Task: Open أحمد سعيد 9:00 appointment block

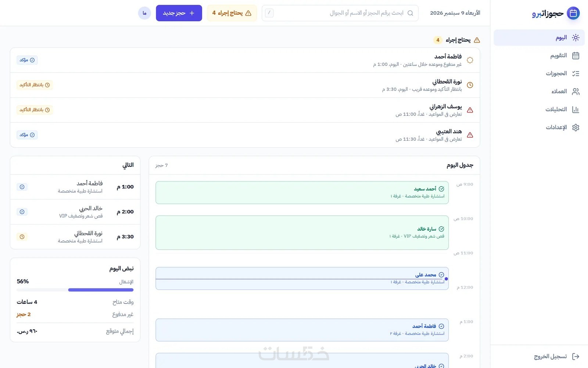Action: (x=302, y=192)
